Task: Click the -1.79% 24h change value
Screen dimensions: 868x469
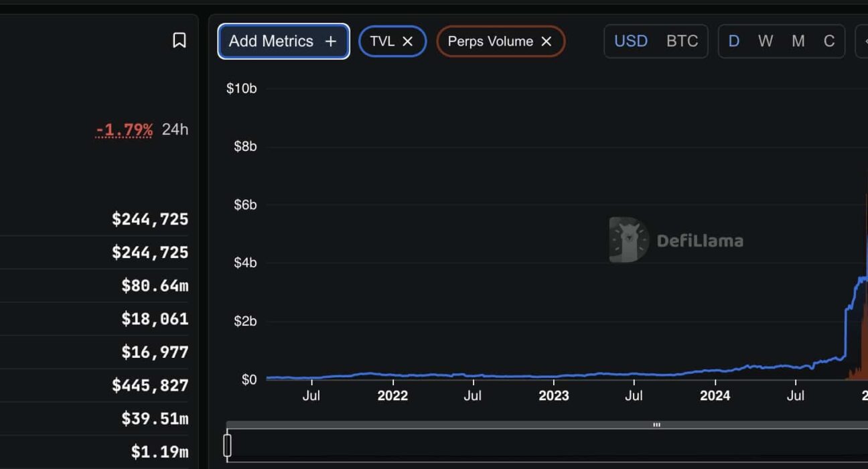Action: pos(125,129)
